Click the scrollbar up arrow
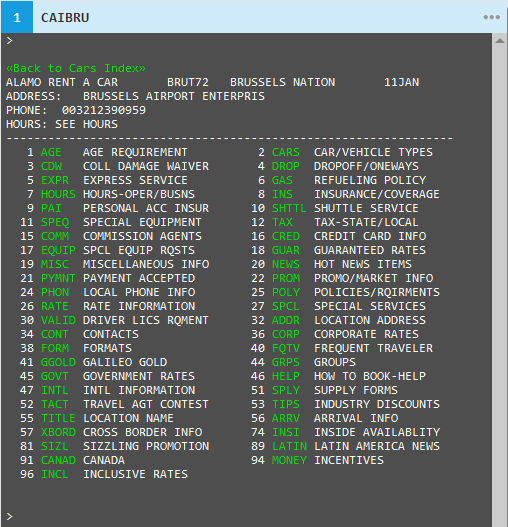 pyautogui.click(x=500, y=41)
